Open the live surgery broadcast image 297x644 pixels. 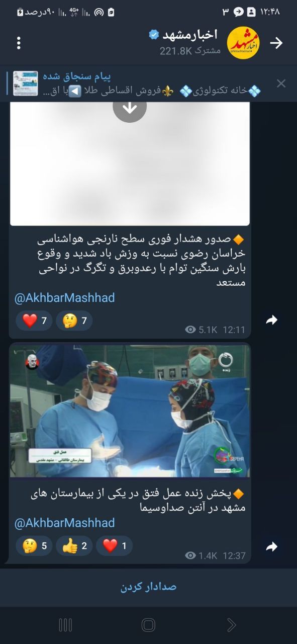click(x=130, y=411)
